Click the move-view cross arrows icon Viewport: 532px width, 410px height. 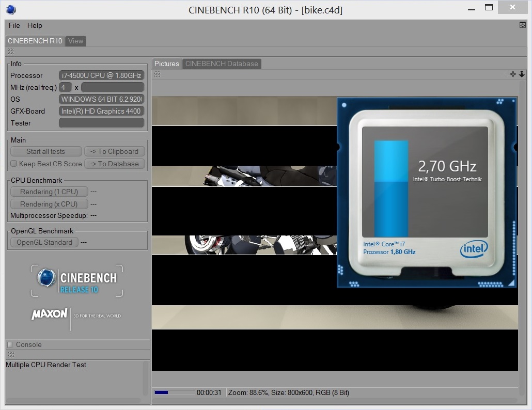pyautogui.click(x=513, y=74)
